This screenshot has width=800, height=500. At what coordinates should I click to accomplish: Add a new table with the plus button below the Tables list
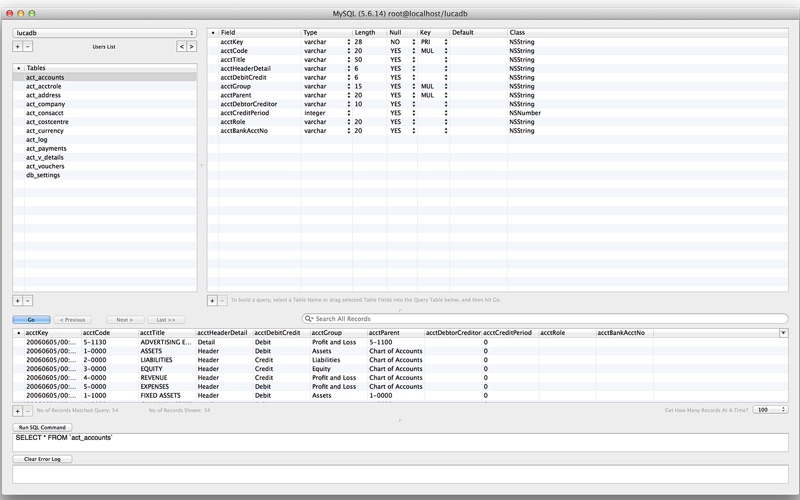[17, 301]
